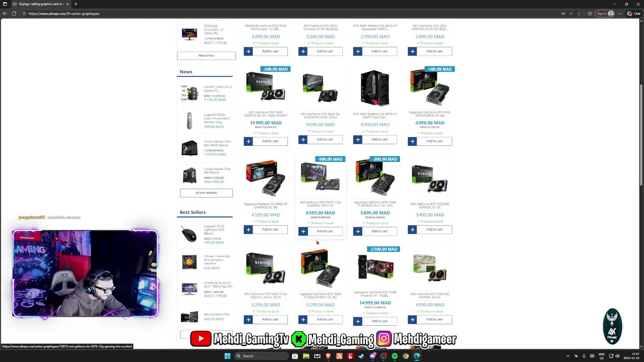Add XFX Radeon RX 9070 XT to cart

(380, 139)
